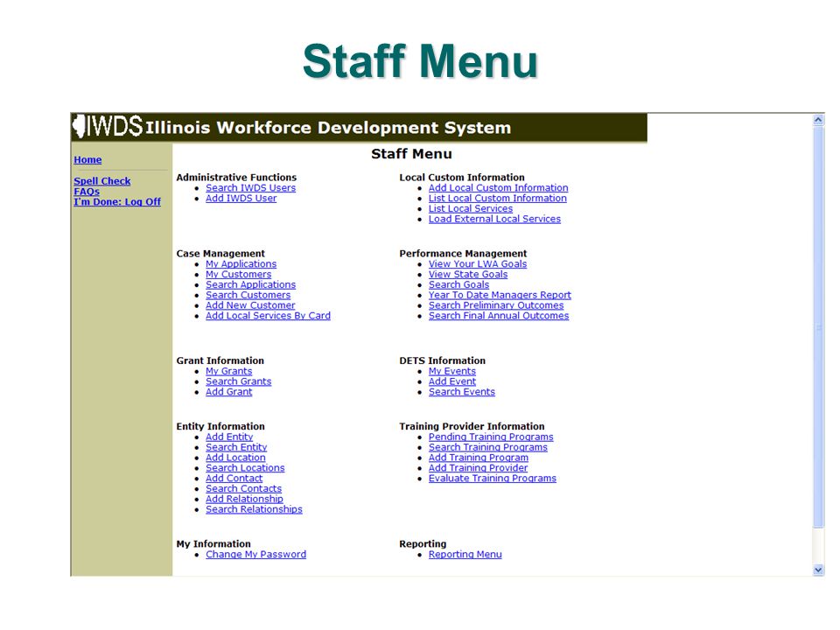
Task: Click the Administrative Functions heading
Action: pyautogui.click(x=236, y=178)
